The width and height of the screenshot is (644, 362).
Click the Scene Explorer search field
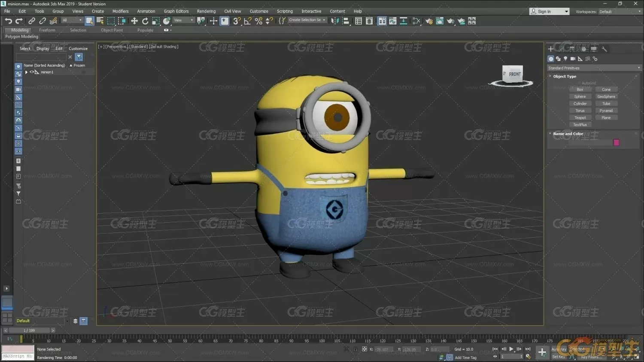(41, 57)
